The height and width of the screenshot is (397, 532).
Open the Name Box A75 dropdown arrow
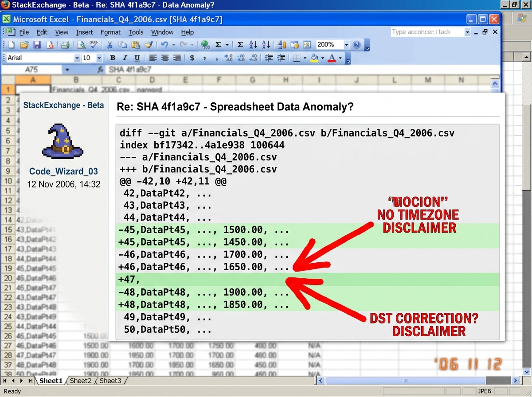(x=67, y=70)
